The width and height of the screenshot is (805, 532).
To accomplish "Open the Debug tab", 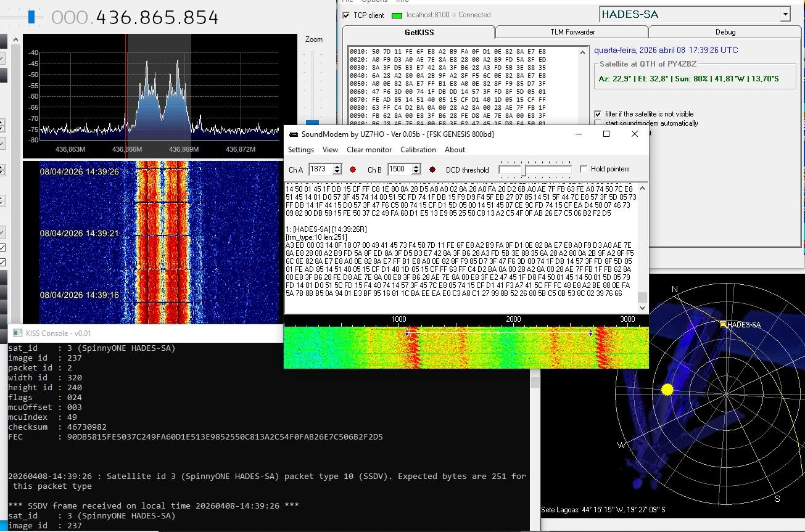I will (x=725, y=32).
